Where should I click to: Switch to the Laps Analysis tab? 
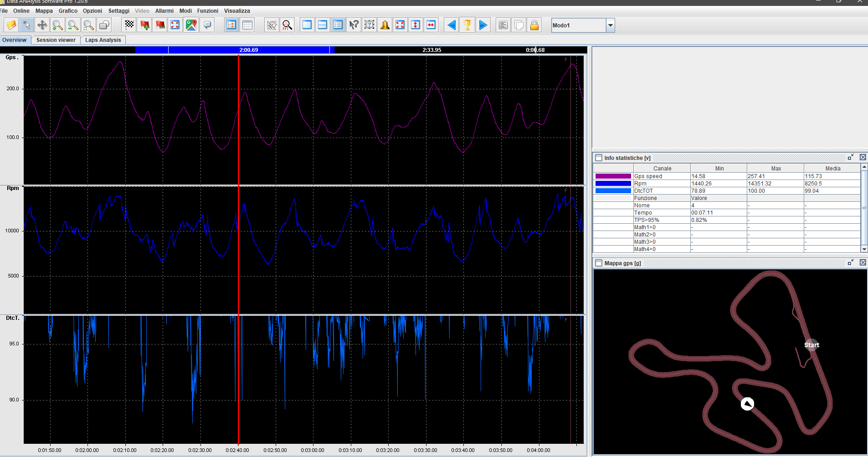[x=103, y=40]
